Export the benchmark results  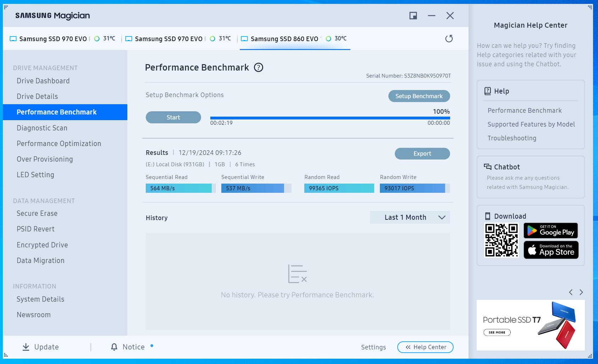click(x=422, y=153)
